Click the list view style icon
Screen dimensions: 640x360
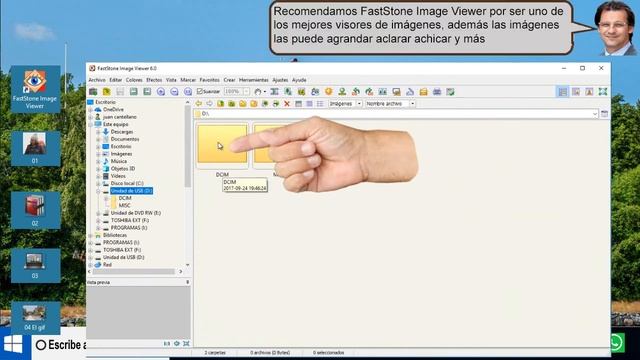(x=320, y=104)
